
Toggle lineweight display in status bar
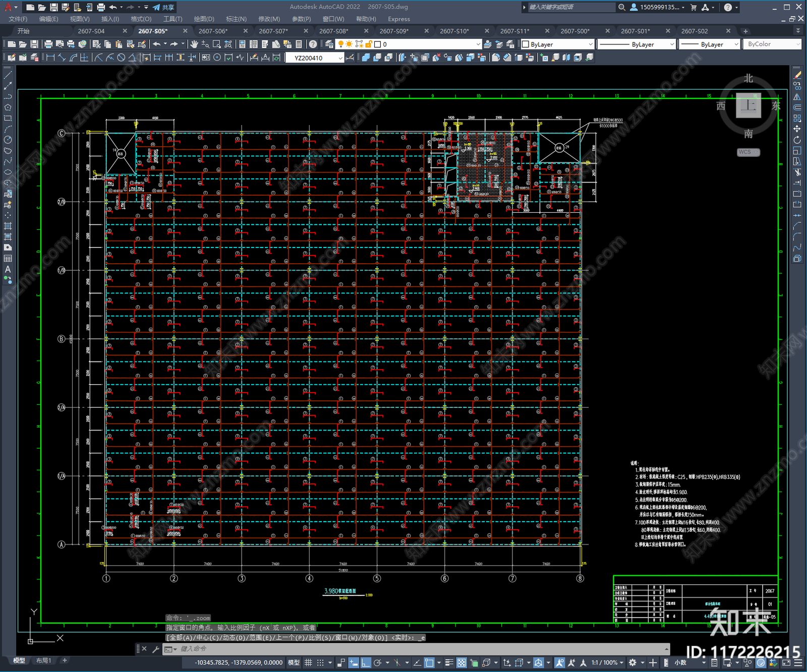coord(449,662)
